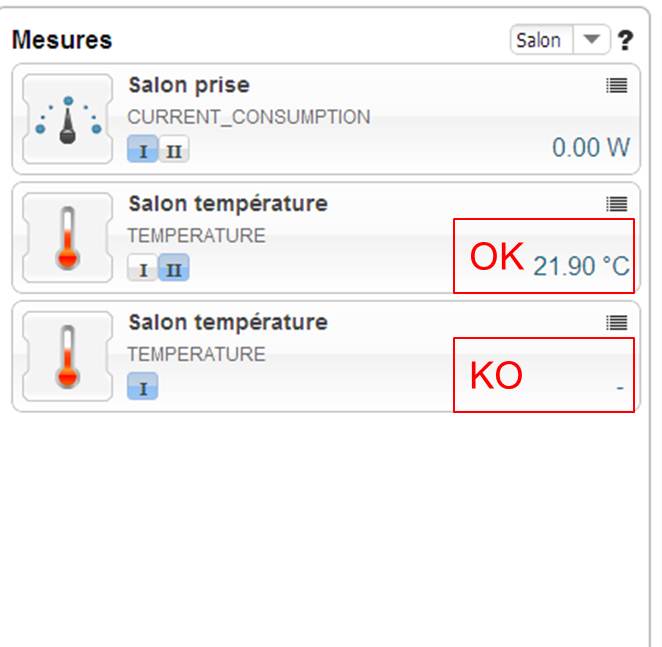Toggle the II button under CURRENT_CONSUMPTION
Viewport: 662px width, 647px height.
click(173, 151)
